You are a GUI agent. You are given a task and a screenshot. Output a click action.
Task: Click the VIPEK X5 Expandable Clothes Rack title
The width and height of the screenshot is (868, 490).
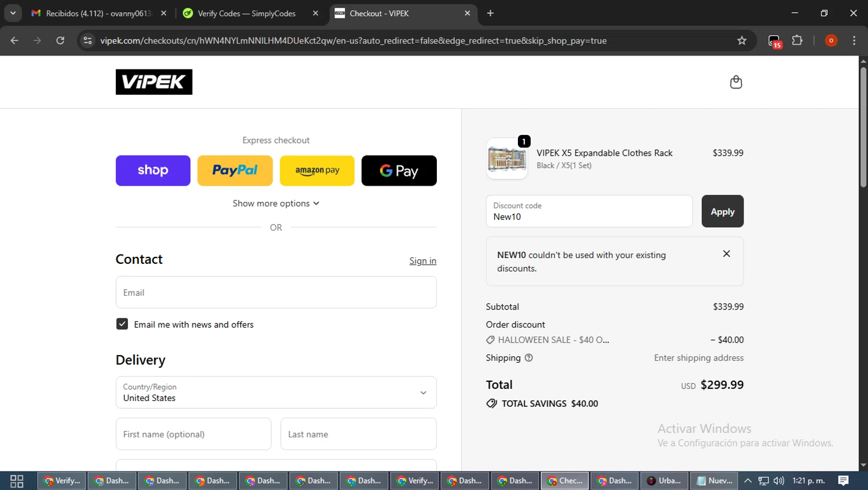[605, 153]
